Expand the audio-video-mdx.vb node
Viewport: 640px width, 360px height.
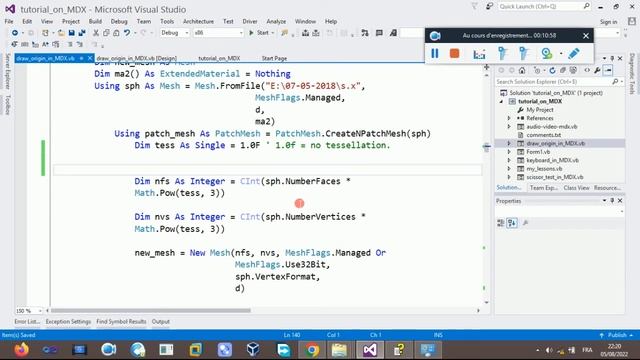click(509, 127)
